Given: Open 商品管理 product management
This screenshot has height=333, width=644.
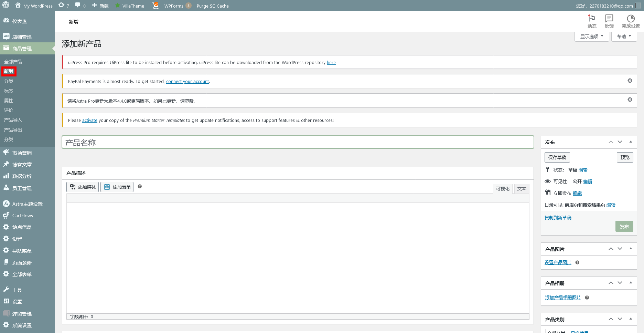Looking at the screenshot, I should 28,49.
